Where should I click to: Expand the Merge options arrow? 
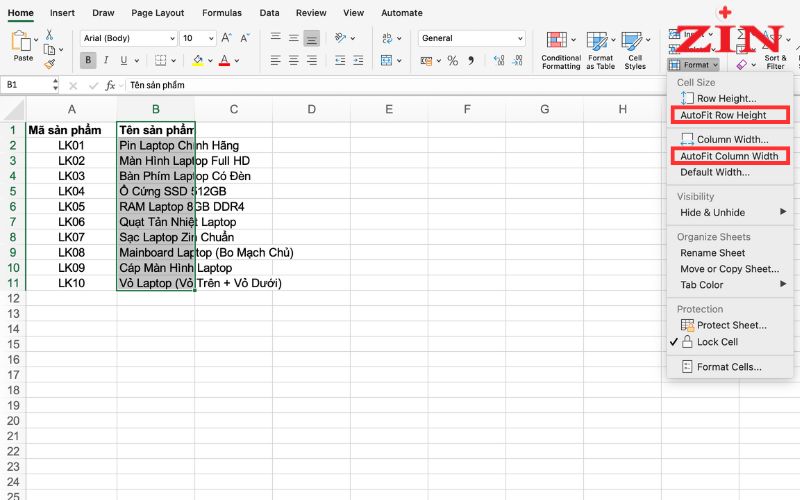399,61
